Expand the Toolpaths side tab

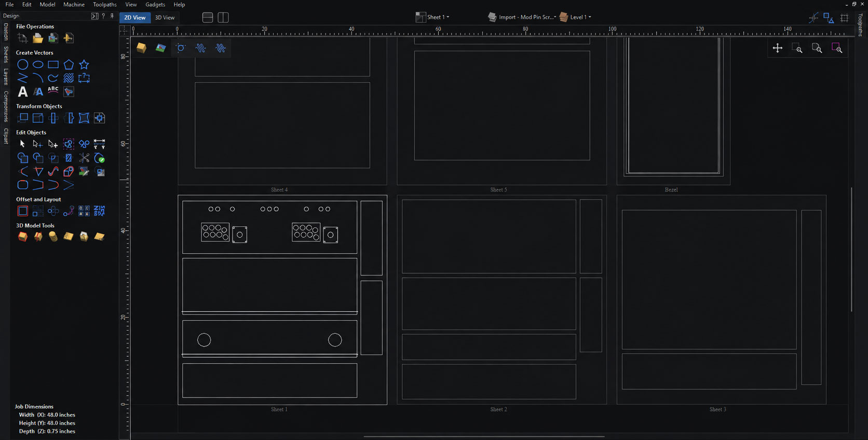860,25
